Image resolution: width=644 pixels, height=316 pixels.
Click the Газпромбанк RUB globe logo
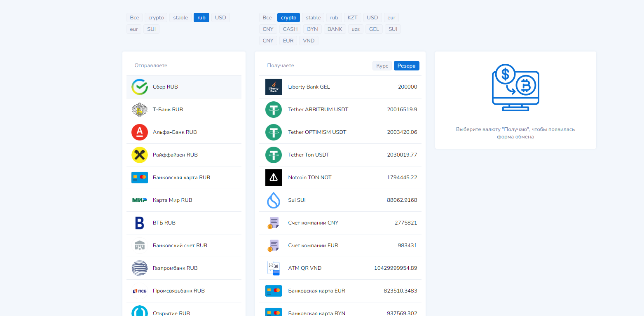pyautogui.click(x=140, y=268)
